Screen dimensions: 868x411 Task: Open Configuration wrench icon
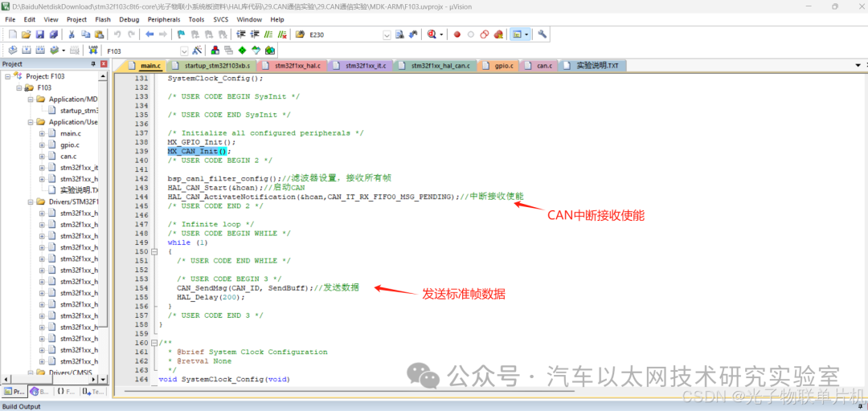tap(542, 35)
